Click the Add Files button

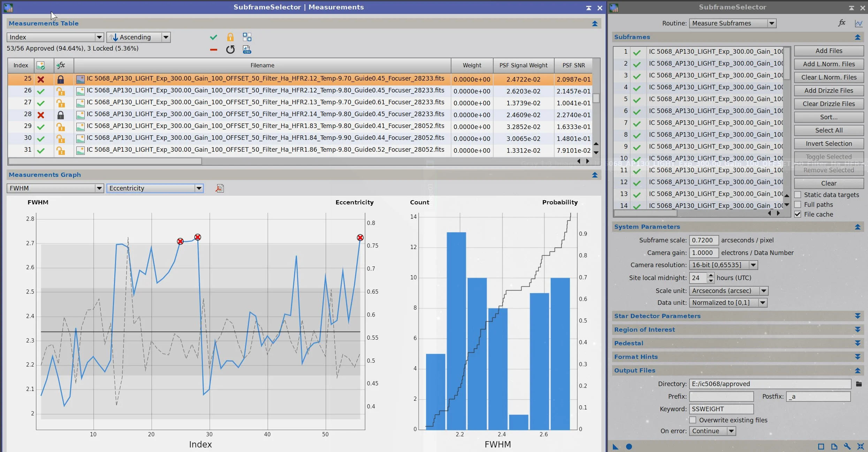(828, 51)
